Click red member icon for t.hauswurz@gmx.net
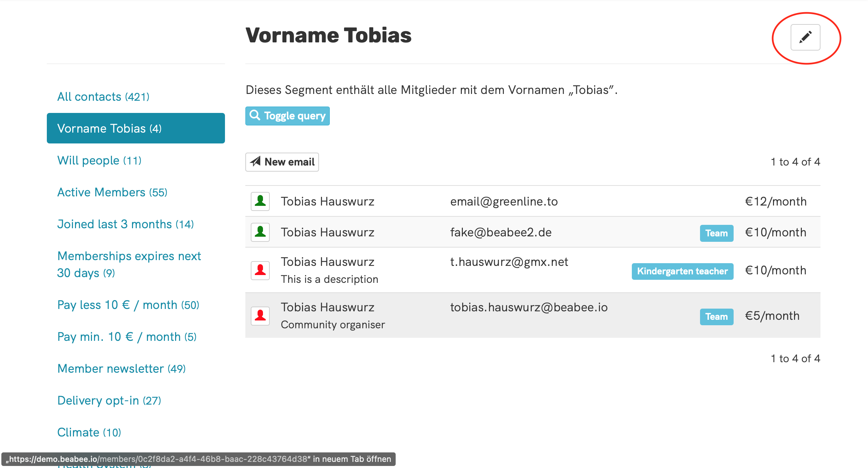This screenshot has width=868, height=468. click(260, 270)
